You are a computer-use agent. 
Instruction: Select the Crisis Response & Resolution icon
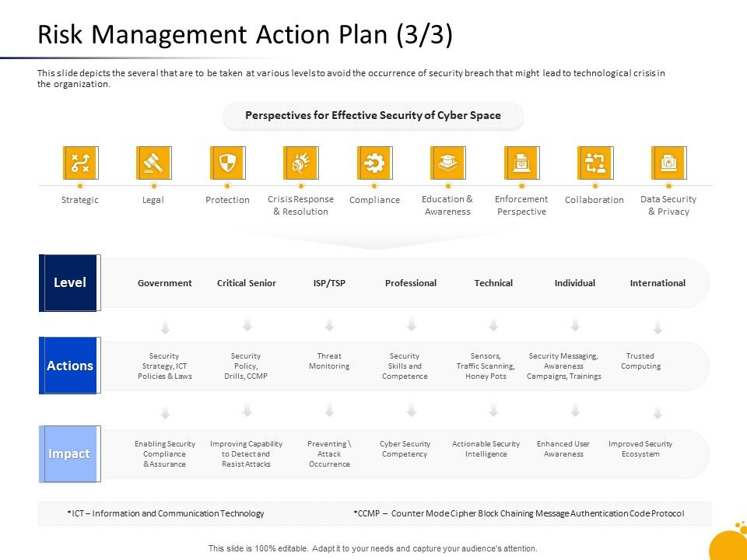pos(301,163)
